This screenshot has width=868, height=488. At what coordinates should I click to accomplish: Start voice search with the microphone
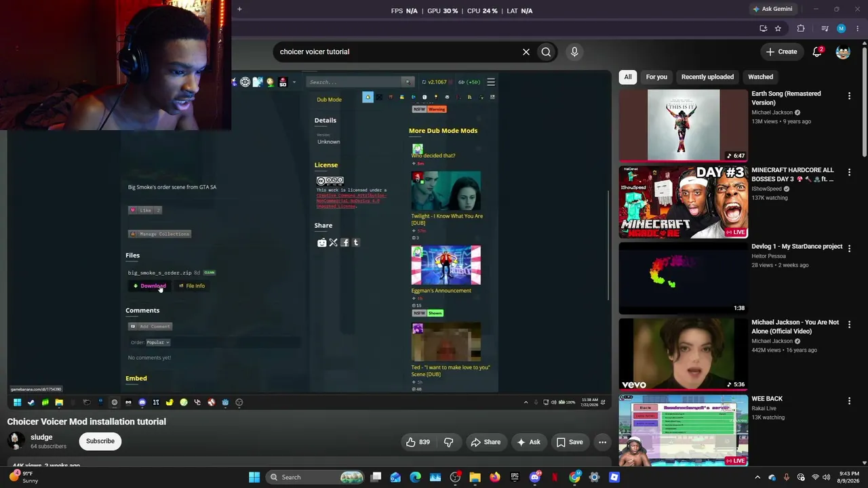574,52
